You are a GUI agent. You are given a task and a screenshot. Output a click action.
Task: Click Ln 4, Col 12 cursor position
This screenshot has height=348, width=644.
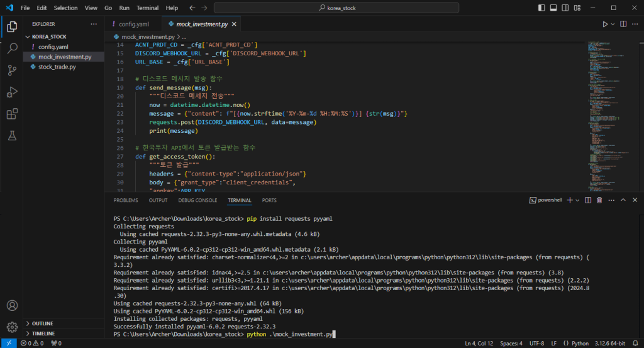(x=479, y=343)
